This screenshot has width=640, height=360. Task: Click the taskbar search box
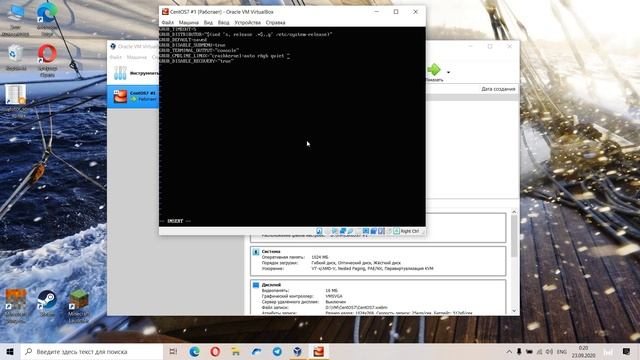tap(92, 351)
